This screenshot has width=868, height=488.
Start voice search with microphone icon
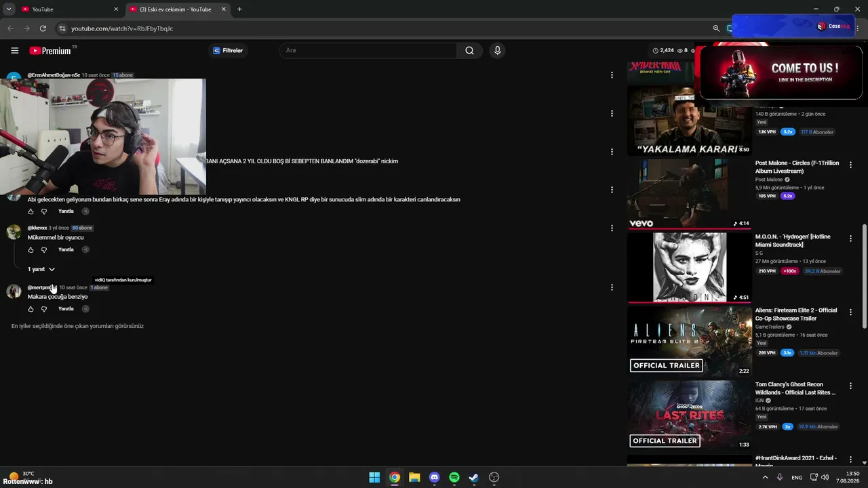coord(497,50)
